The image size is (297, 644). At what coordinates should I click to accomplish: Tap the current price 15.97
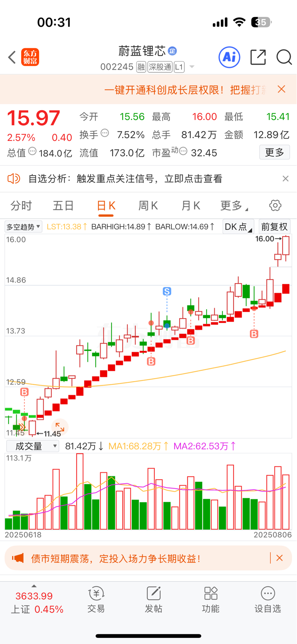click(x=34, y=118)
